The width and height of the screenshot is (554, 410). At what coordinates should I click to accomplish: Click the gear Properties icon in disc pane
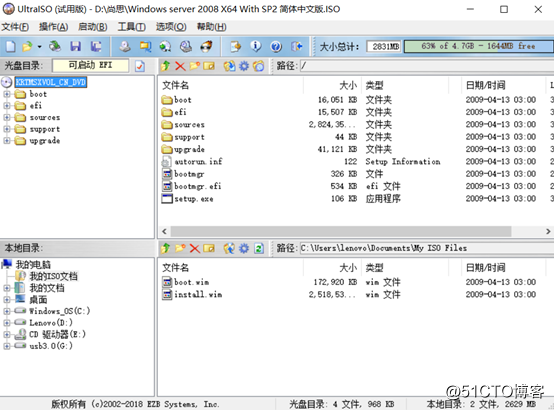244,66
